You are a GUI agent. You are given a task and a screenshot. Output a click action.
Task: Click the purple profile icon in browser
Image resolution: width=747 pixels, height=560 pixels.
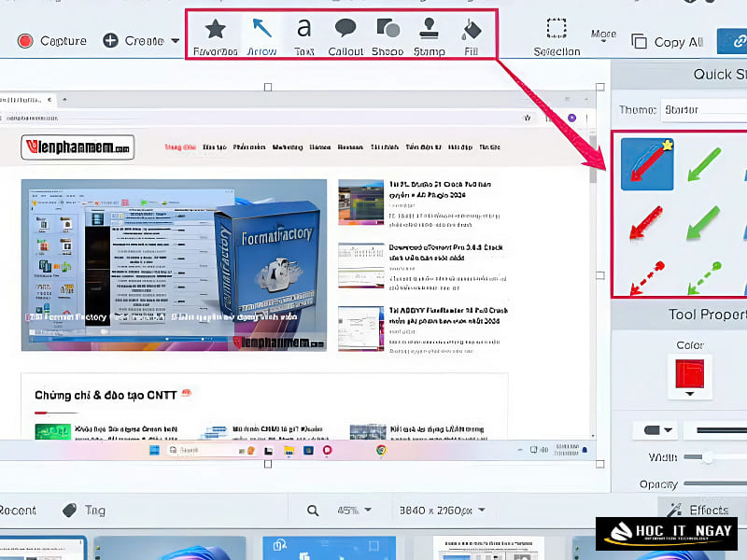coord(571,118)
